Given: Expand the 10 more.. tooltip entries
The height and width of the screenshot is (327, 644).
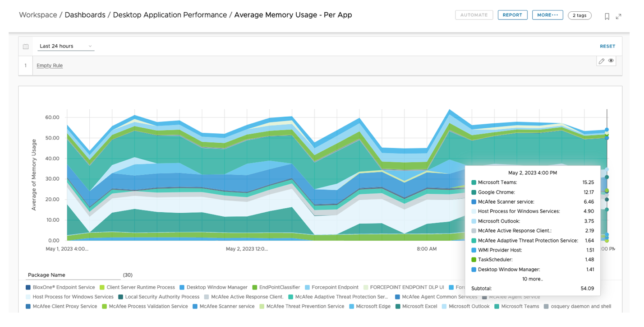Looking at the screenshot, I should (x=532, y=279).
